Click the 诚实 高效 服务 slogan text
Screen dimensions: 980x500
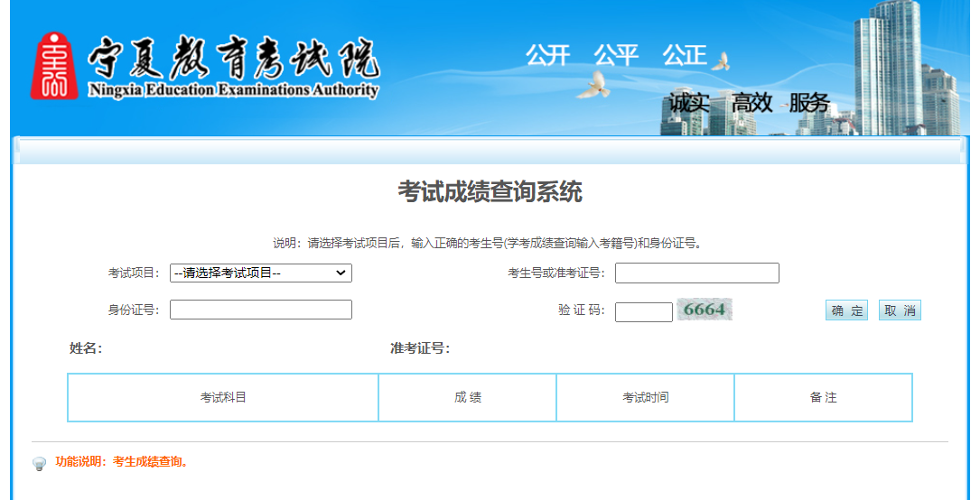point(750,103)
